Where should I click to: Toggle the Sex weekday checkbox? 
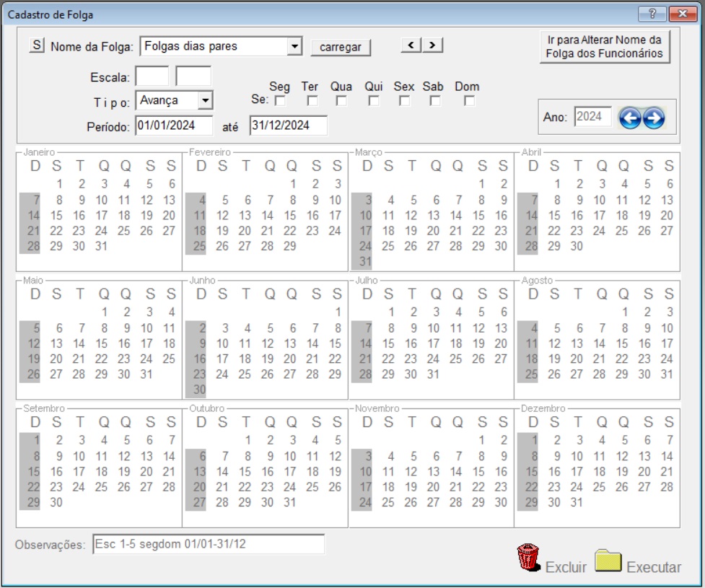point(404,101)
